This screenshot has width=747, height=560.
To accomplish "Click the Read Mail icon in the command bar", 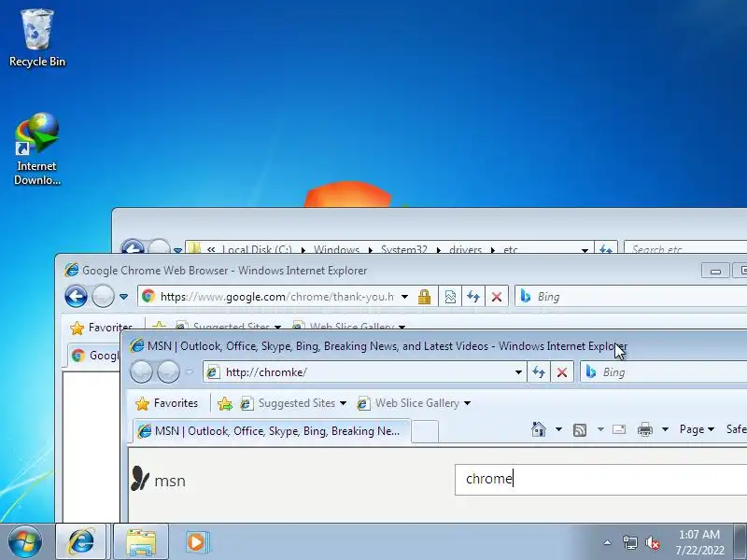I will (619, 429).
